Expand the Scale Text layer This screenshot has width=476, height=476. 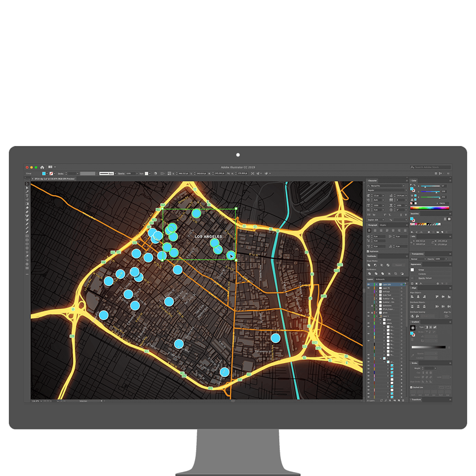point(376,295)
